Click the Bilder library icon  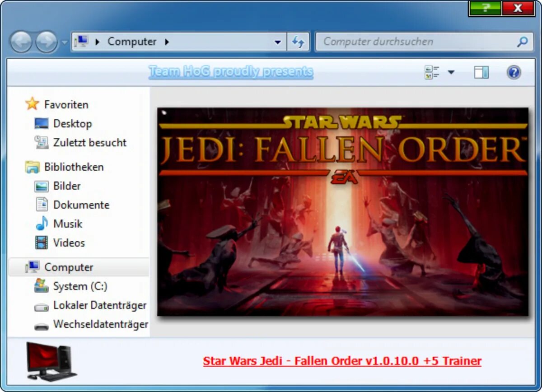point(42,186)
